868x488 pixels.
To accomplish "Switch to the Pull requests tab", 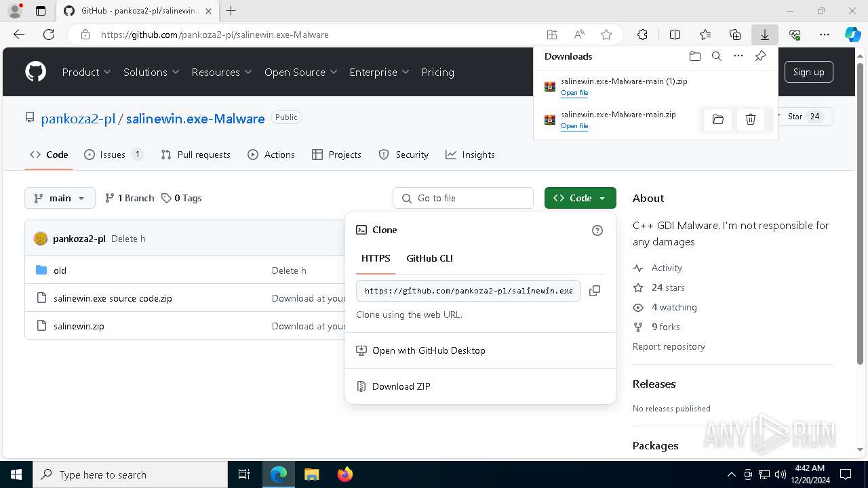I will [196, 155].
